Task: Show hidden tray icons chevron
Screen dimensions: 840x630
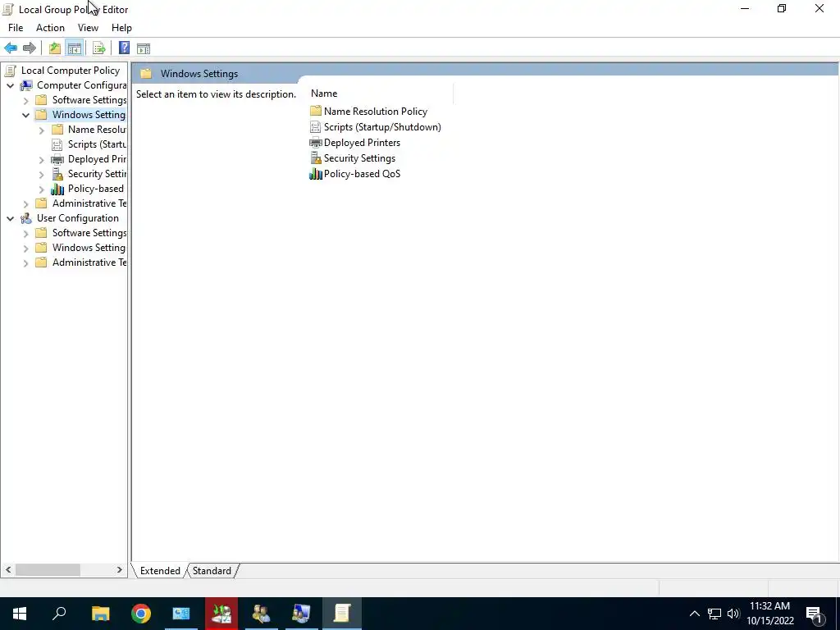Action: pyautogui.click(x=694, y=614)
